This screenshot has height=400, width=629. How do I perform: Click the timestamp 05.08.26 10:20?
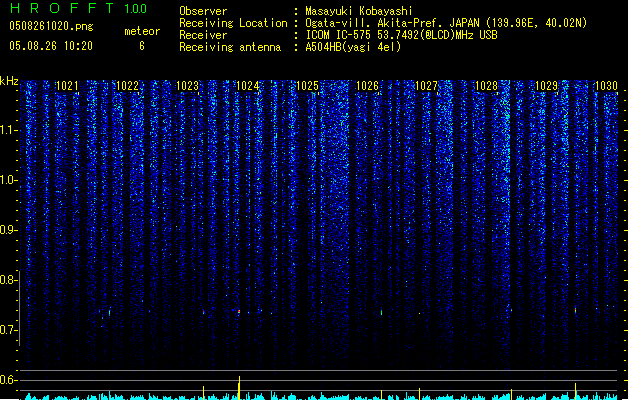pyautogui.click(x=51, y=46)
